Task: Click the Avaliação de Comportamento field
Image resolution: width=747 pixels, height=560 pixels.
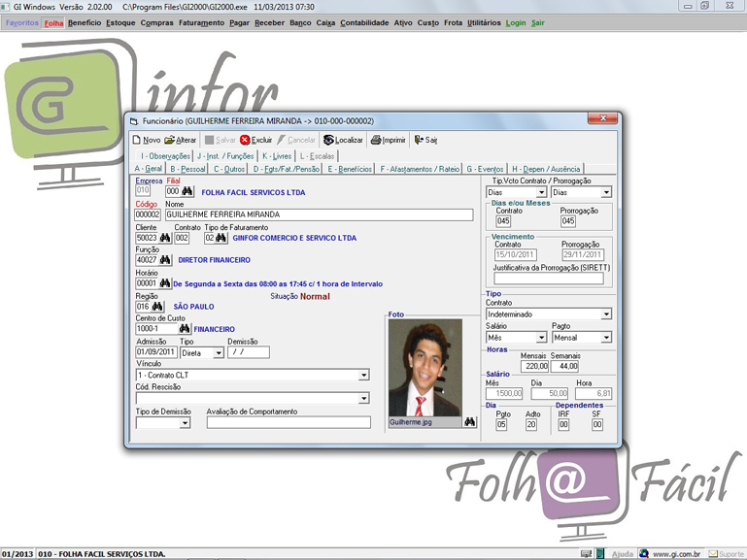Action: click(x=289, y=422)
